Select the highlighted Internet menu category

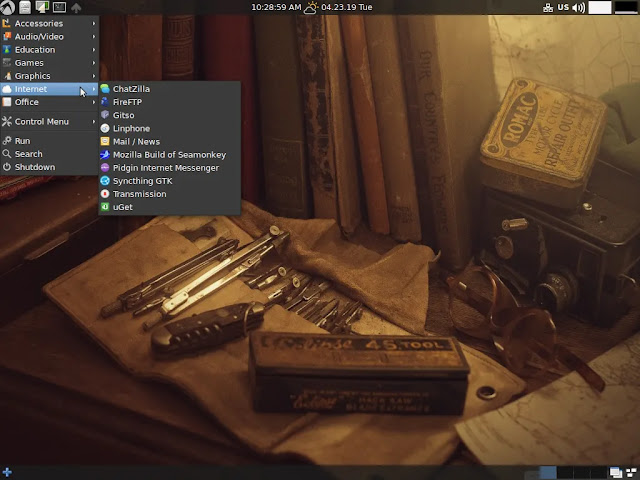(x=49, y=89)
